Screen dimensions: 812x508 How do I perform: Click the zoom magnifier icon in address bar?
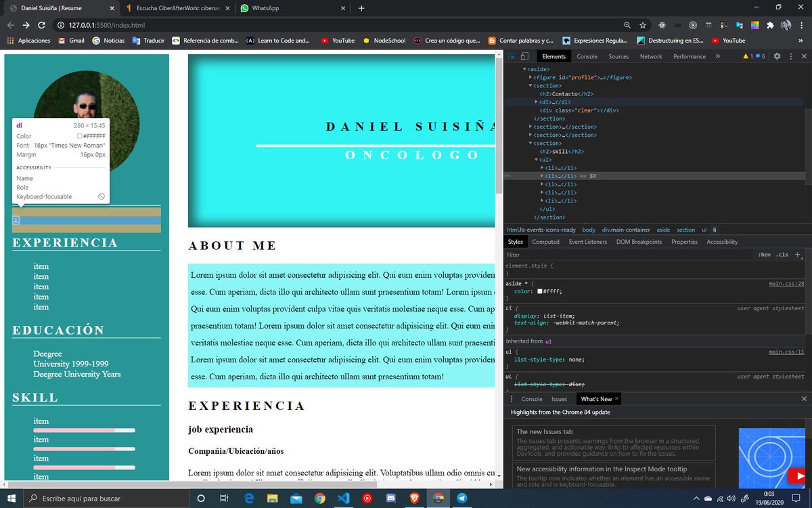coord(627,25)
